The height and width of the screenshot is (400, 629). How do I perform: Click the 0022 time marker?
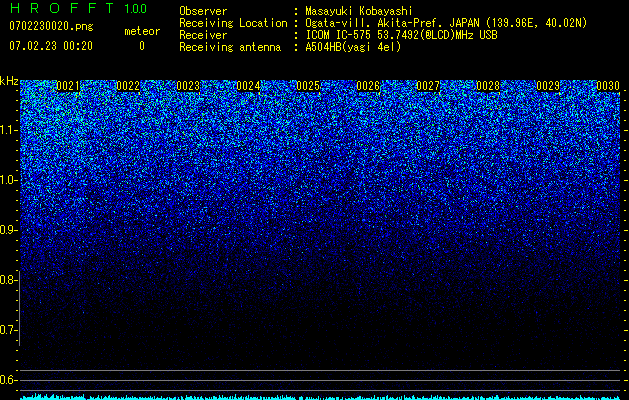coord(128,86)
